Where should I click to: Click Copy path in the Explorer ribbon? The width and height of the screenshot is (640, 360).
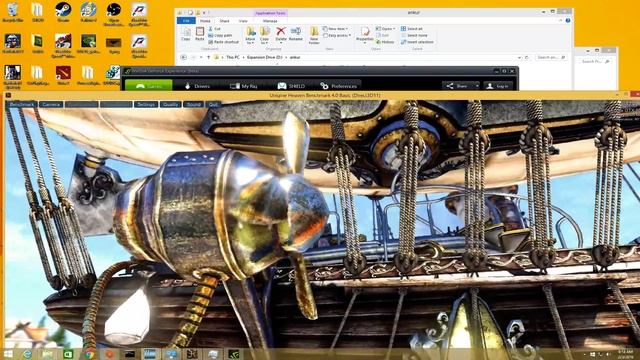pyautogui.click(x=220, y=36)
